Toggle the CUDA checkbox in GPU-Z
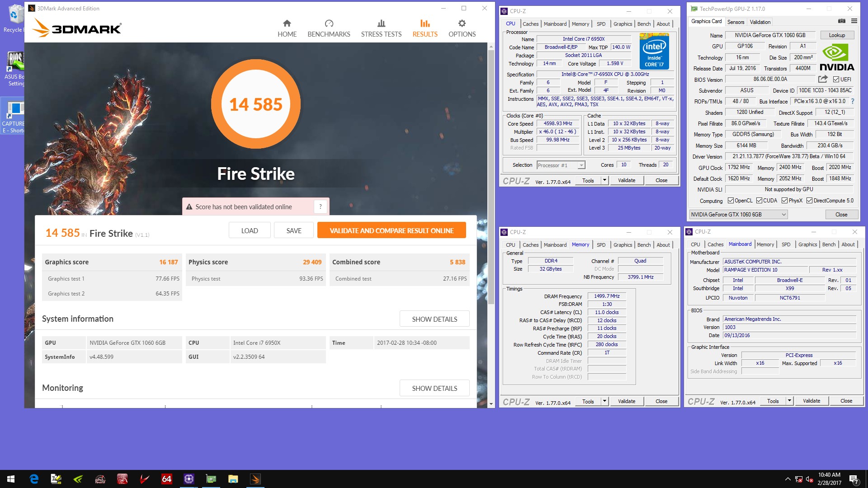This screenshot has height=488, width=868. tap(759, 201)
